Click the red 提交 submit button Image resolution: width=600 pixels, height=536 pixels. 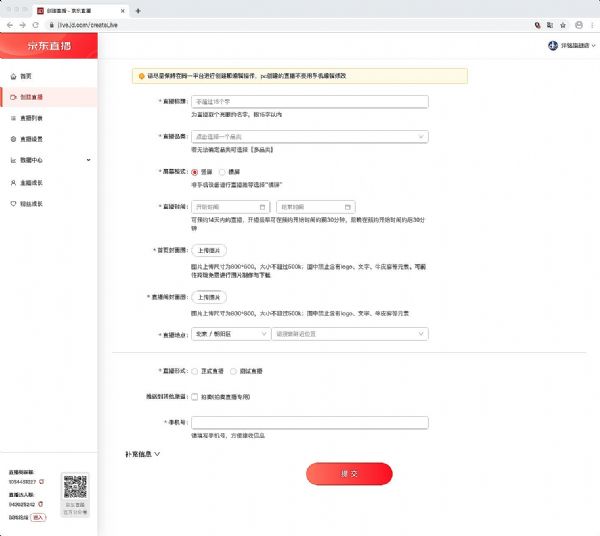(349, 473)
